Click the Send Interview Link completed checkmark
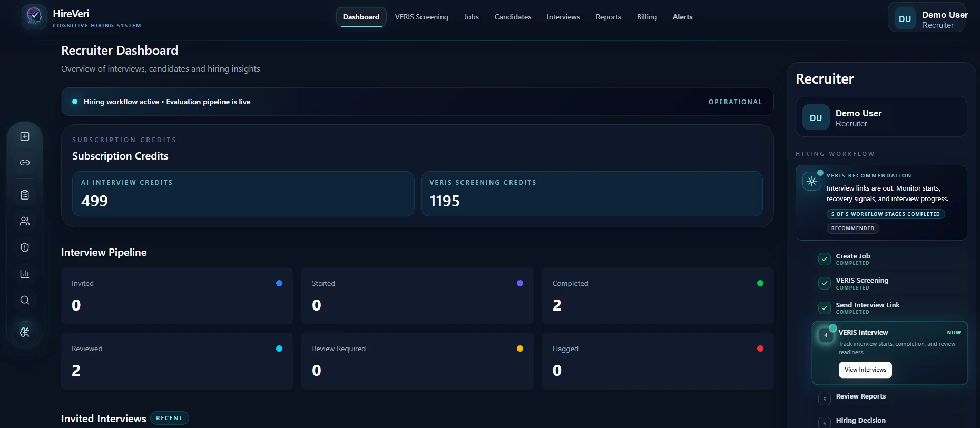980x428 pixels. click(825, 308)
